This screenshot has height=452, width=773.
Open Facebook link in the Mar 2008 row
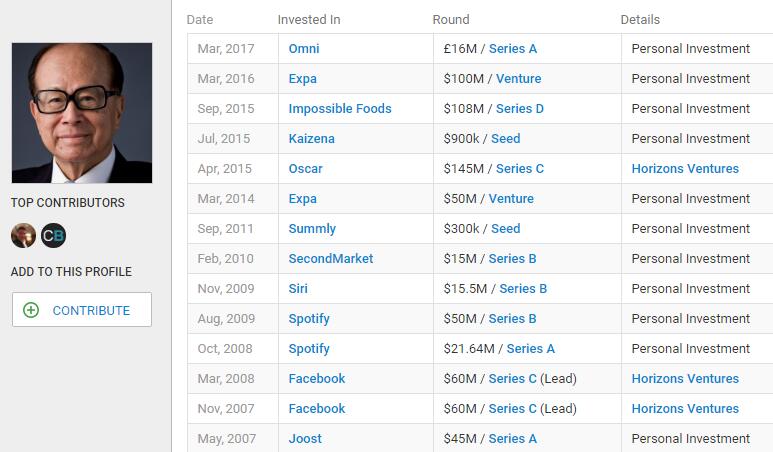point(316,379)
